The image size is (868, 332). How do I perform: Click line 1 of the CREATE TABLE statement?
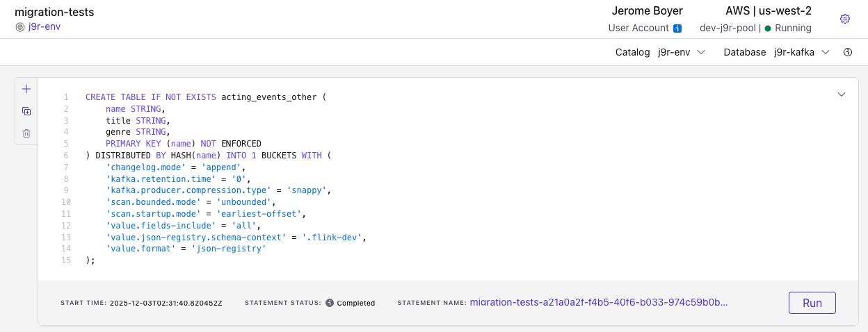[205, 97]
